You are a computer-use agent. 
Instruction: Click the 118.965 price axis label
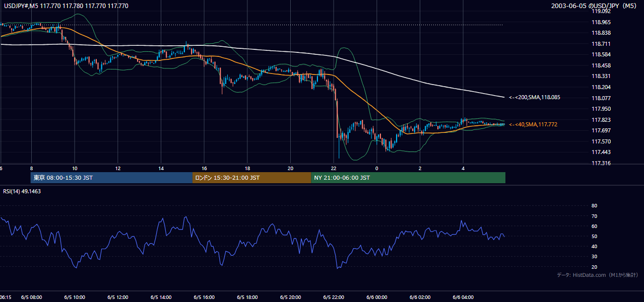click(x=601, y=22)
